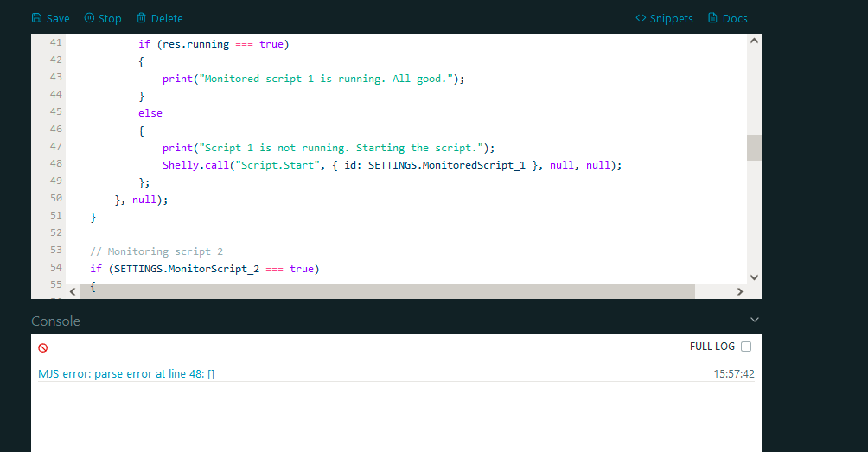This screenshot has width=868, height=452.
Task: Click the Snippets code brackets icon
Action: tap(641, 18)
